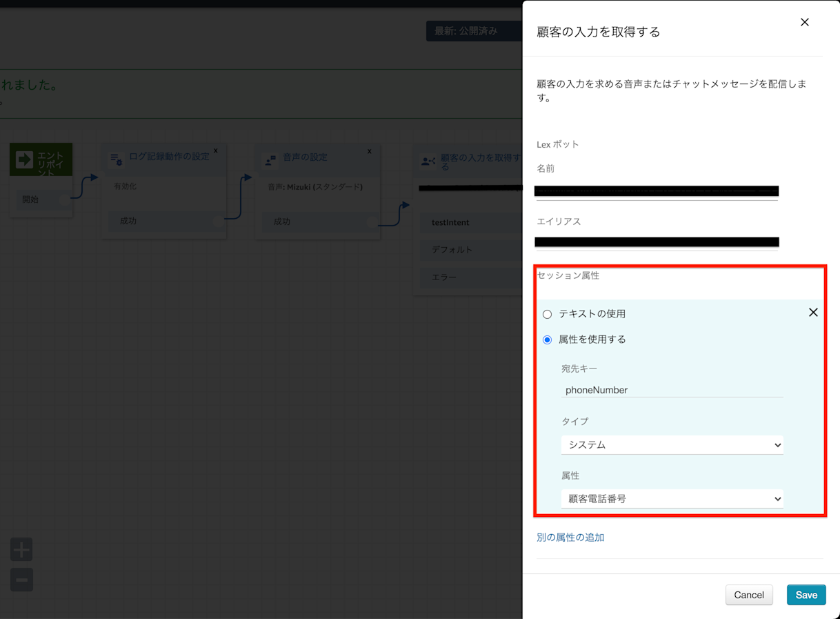This screenshot has height=619, width=840.
Task: Zoom out using the minus icon
Action: tap(21, 580)
